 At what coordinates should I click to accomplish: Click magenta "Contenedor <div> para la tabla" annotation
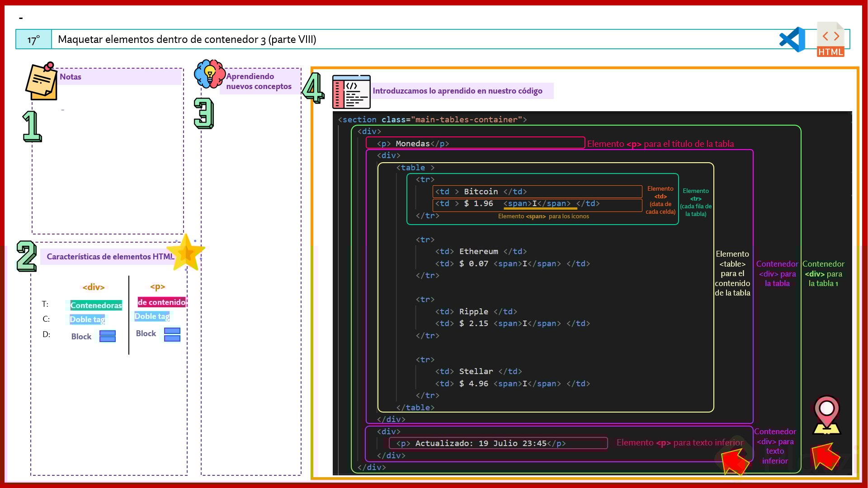pyautogui.click(x=777, y=274)
